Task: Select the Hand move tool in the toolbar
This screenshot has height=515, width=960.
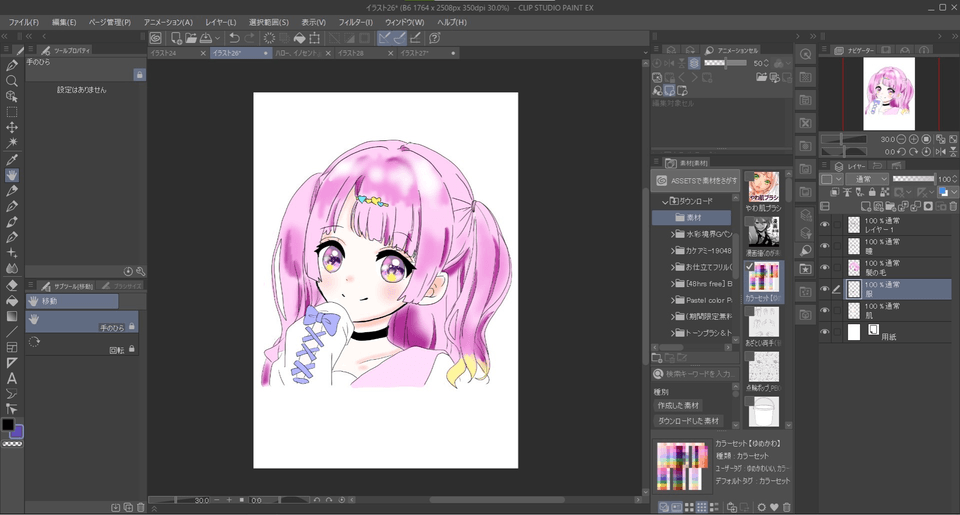Action: click(12, 175)
